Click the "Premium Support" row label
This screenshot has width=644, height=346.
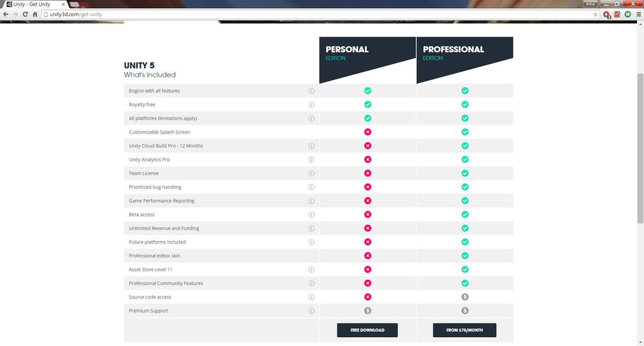149,311
